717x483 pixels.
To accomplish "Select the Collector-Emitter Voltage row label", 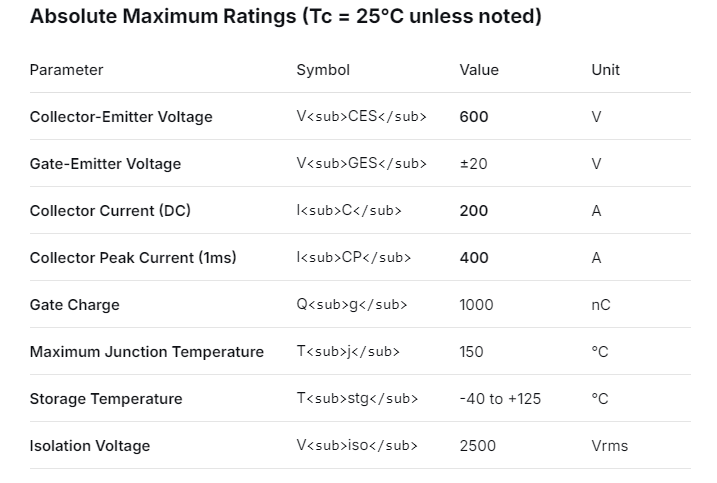I will [121, 117].
